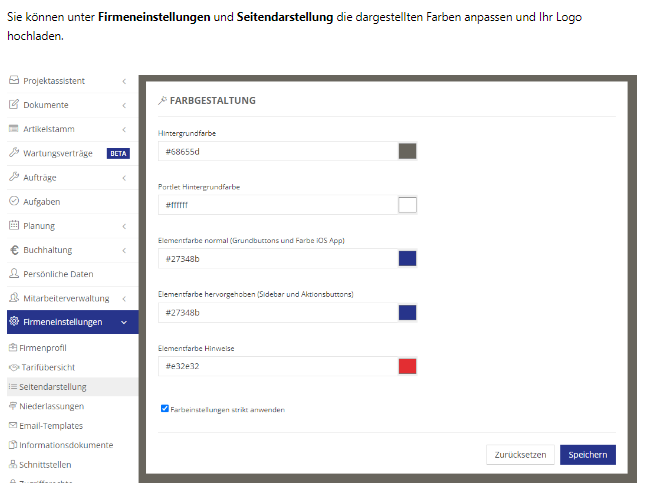Expand the Aufträge menu chevron
Viewport: 656px width, 499px height.
(x=123, y=177)
